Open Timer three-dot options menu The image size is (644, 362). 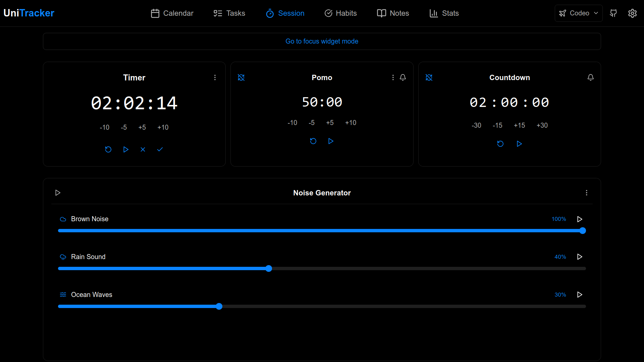click(x=215, y=77)
